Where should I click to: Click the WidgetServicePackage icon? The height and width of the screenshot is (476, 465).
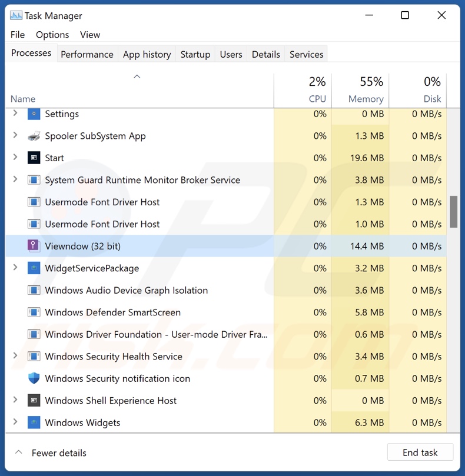[34, 268]
